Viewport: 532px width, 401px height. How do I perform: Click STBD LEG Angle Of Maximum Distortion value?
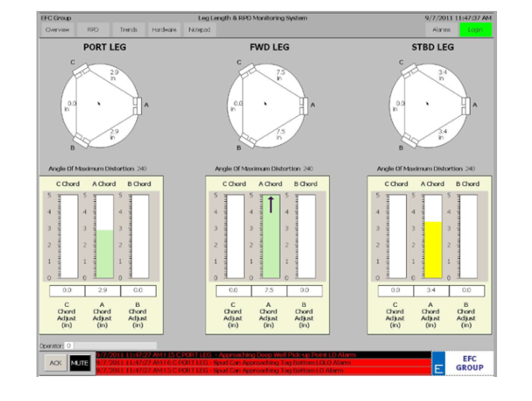click(x=470, y=168)
